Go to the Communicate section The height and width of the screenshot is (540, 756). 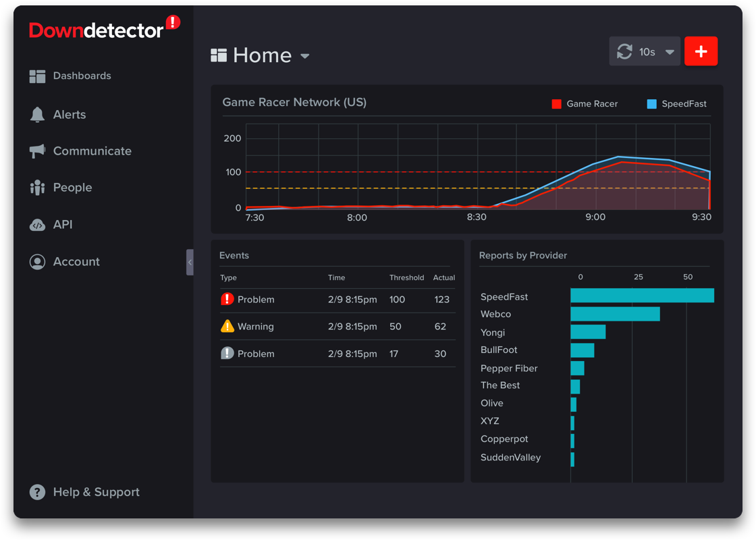point(92,151)
